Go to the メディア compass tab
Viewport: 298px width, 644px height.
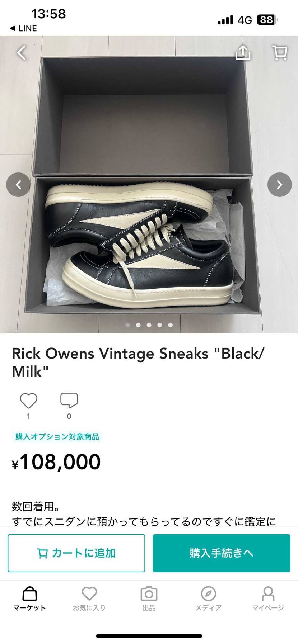(209, 599)
